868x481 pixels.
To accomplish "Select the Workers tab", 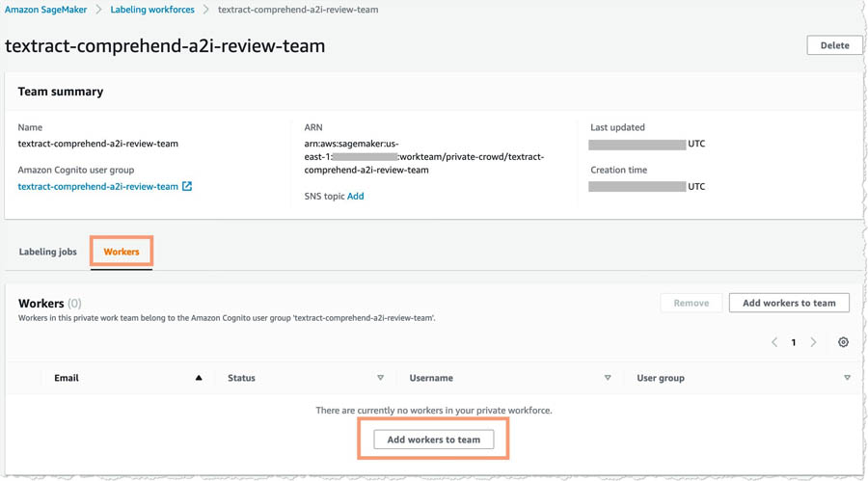I will point(122,252).
